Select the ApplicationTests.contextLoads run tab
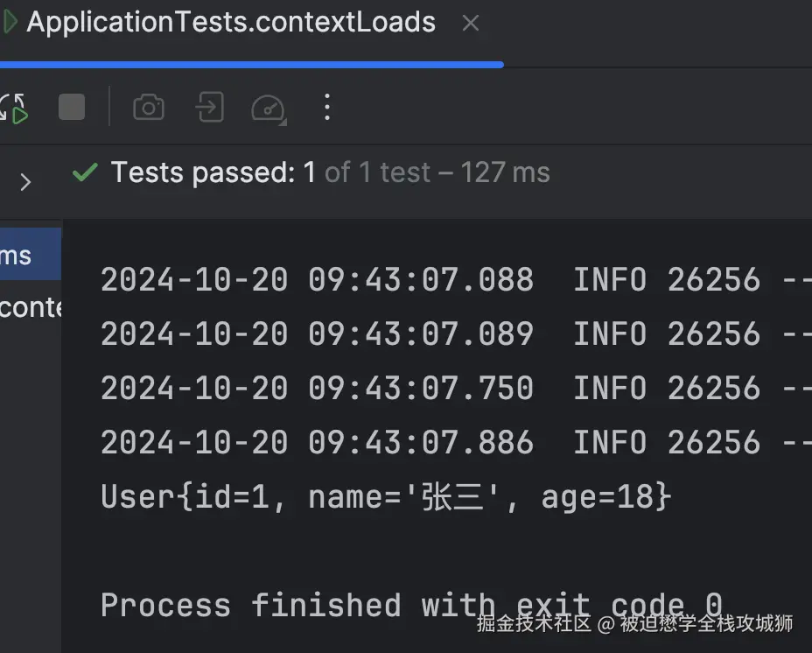Screen dimensions: 812x653 (x=231, y=22)
